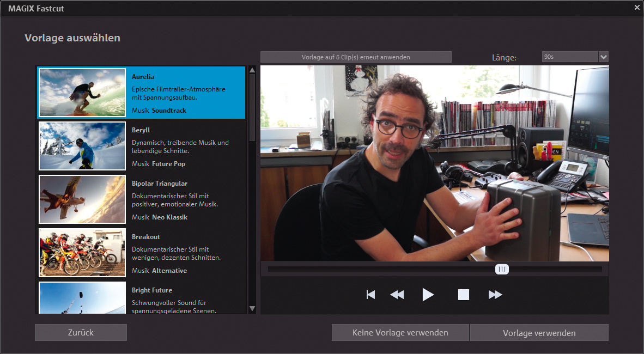The image size is (644, 354).
Task: Close the MAGIX Fastcut window
Action: coord(637,8)
